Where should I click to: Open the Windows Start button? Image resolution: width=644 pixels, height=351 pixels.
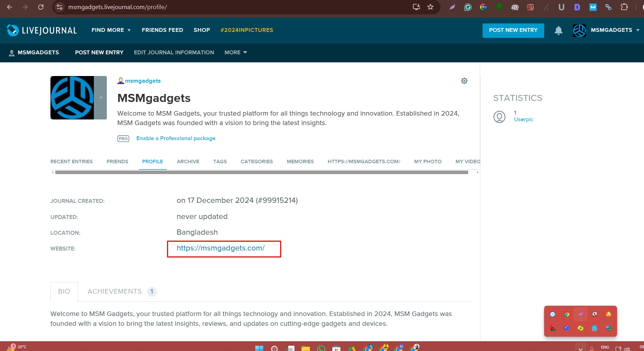click(259, 348)
